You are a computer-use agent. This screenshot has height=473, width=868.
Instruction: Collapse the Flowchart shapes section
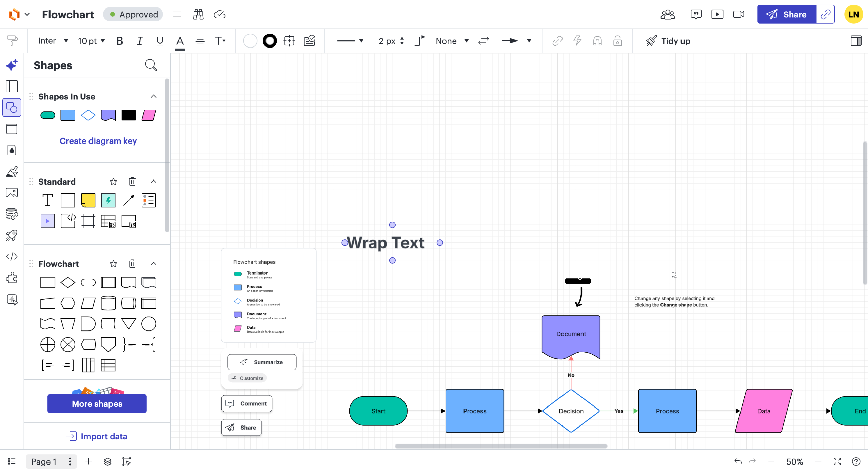154,264
